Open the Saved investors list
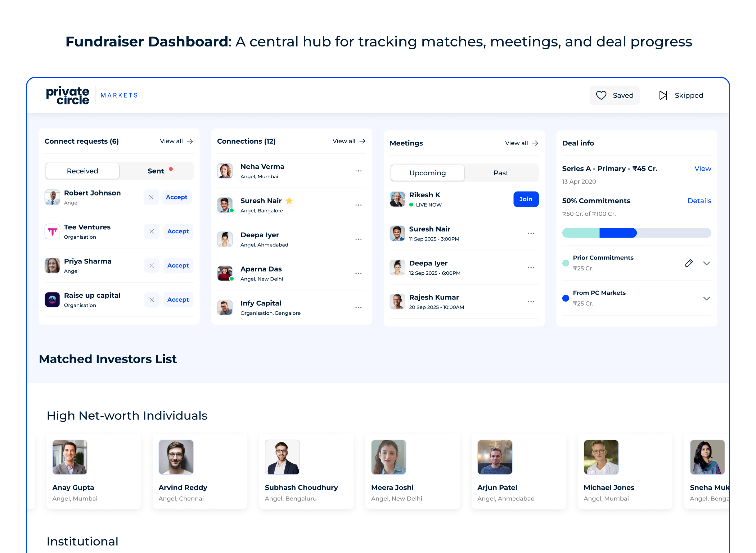756x553 pixels. 615,95
